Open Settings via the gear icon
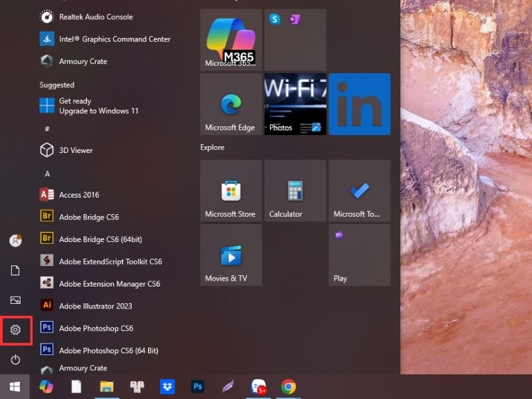This screenshot has height=399, width=532. tap(15, 330)
